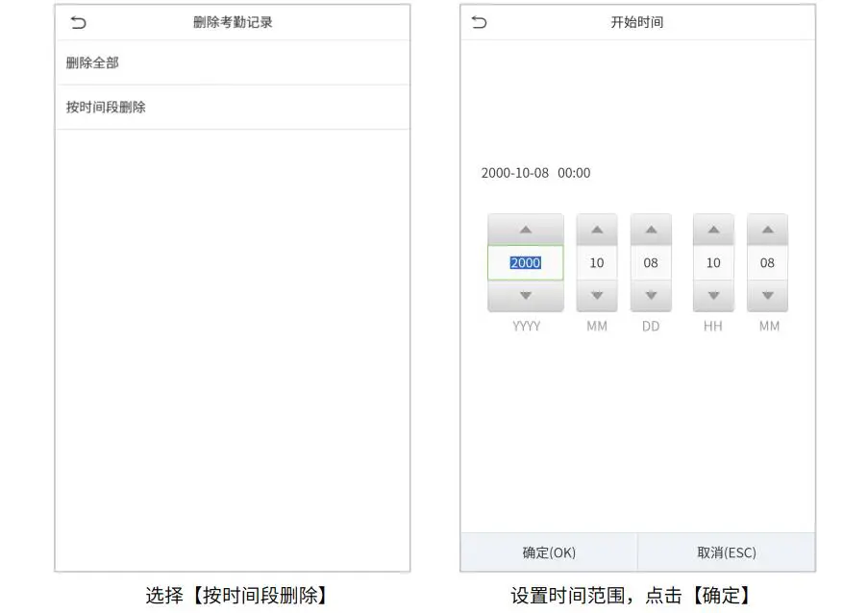Image resolution: width=868 pixels, height=613 pixels.
Task: Decrease the minute value next to the hour
Action: (767, 295)
